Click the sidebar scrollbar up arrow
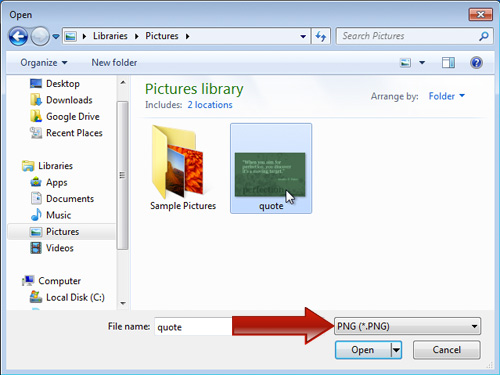 tap(123, 82)
